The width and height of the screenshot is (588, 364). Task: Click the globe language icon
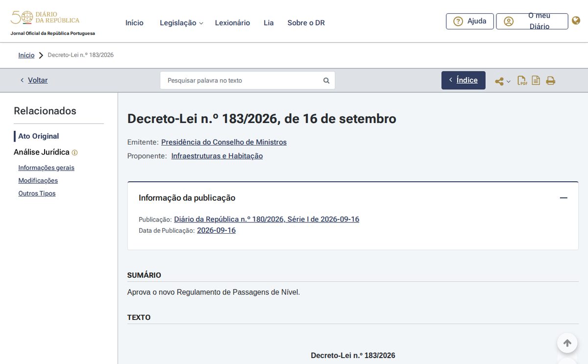tap(576, 21)
